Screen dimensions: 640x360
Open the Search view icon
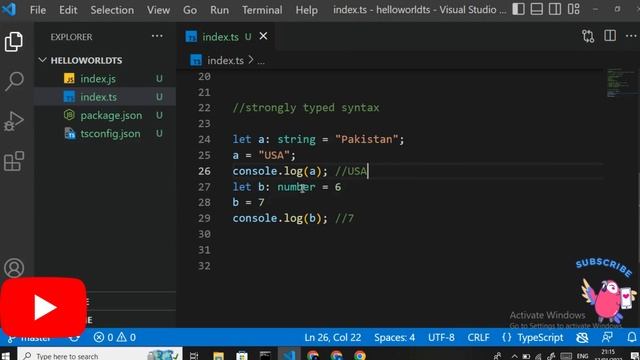[x=14, y=81]
